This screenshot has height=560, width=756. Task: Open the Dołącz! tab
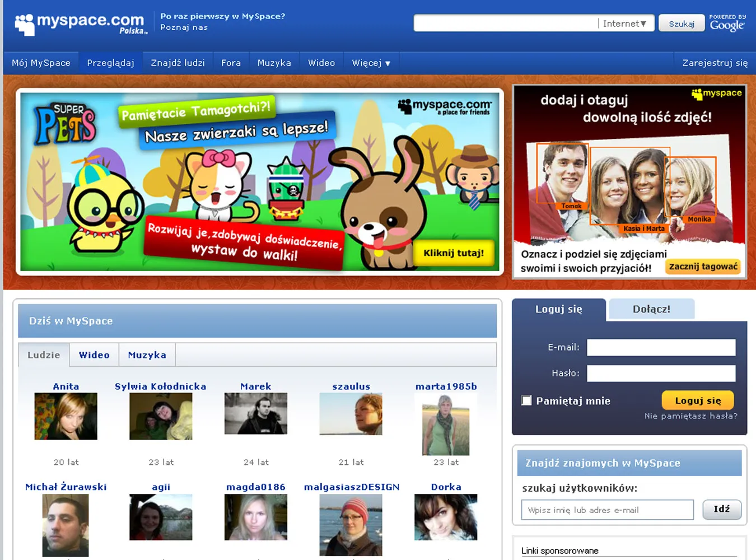[x=651, y=309]
